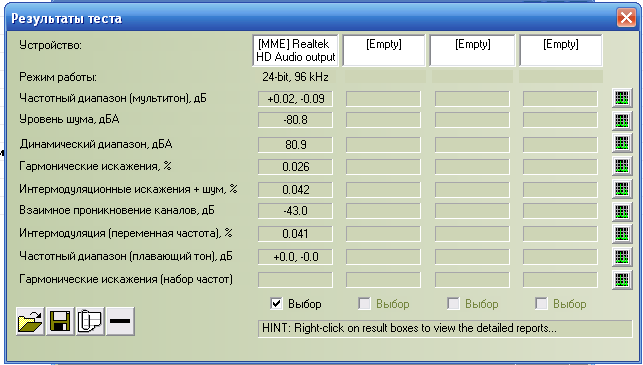Open graph icon for Уровень шума row
This screenshot has height=365, width=643.
[622, 121]
